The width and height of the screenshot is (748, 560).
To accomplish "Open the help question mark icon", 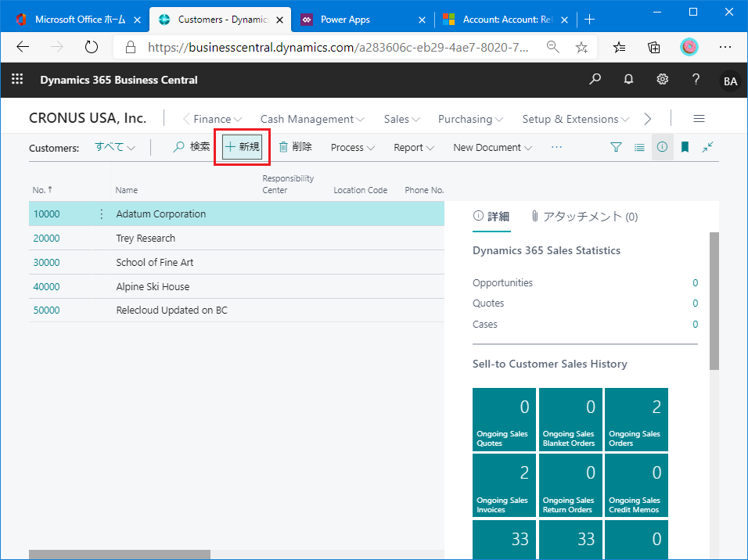I will tap(696, 79).
